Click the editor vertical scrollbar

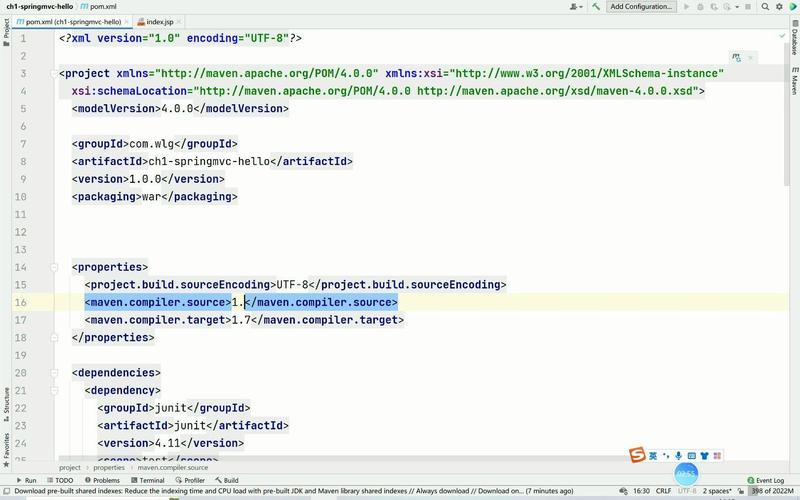point(786,113)
